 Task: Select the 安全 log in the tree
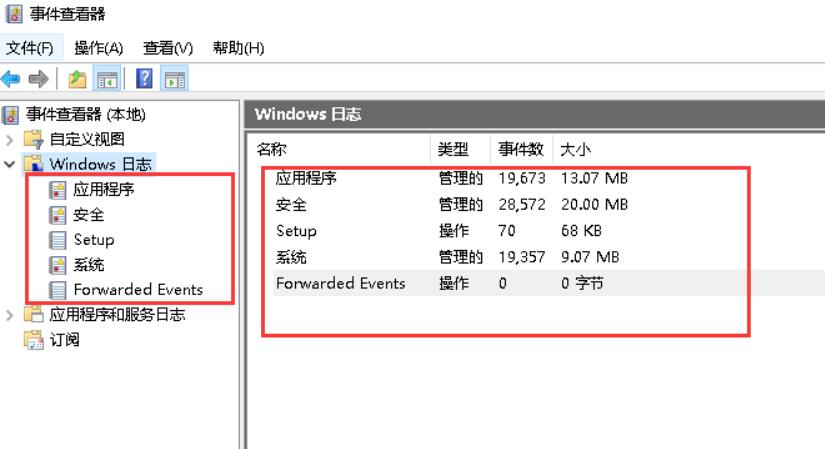point(88,215)
